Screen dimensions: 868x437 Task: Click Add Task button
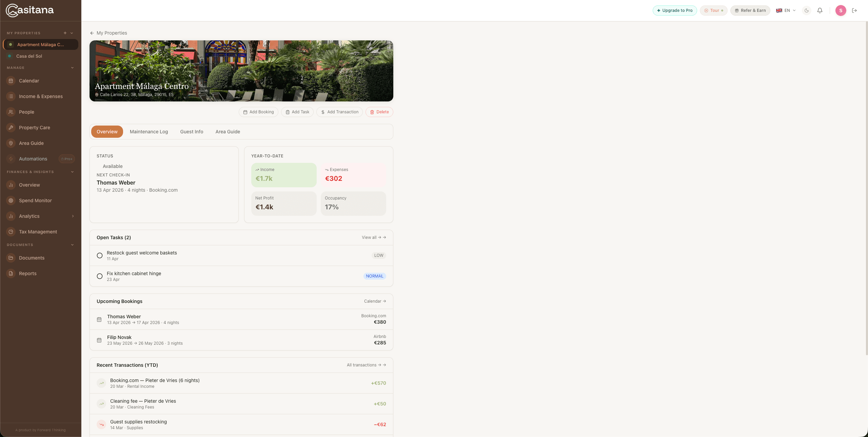[x=297, y=112]
